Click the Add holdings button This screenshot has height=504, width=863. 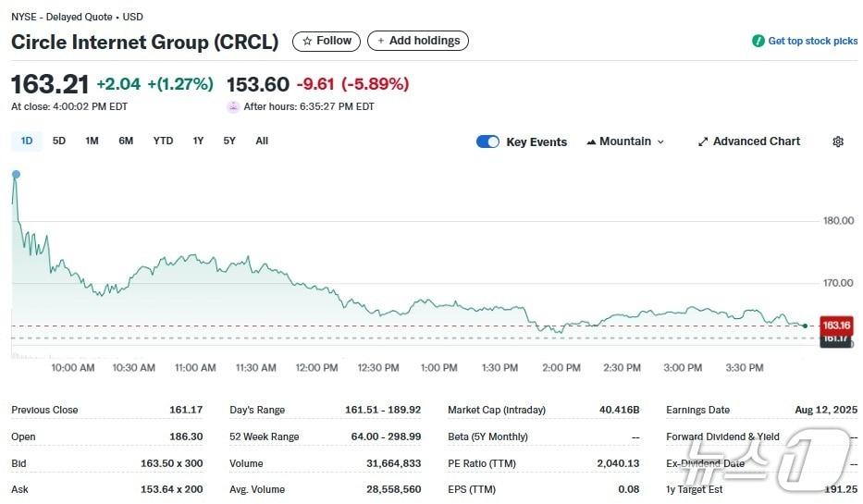coord(418,41)
